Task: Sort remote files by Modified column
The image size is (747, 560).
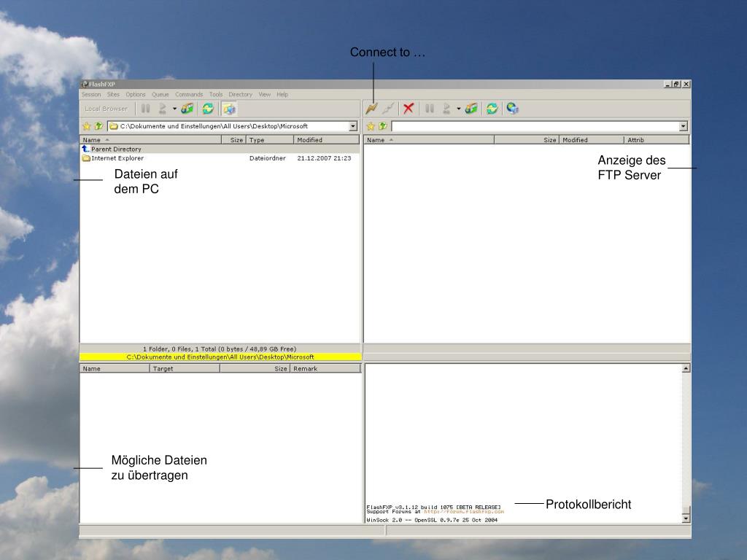Action: coord(591,140)
